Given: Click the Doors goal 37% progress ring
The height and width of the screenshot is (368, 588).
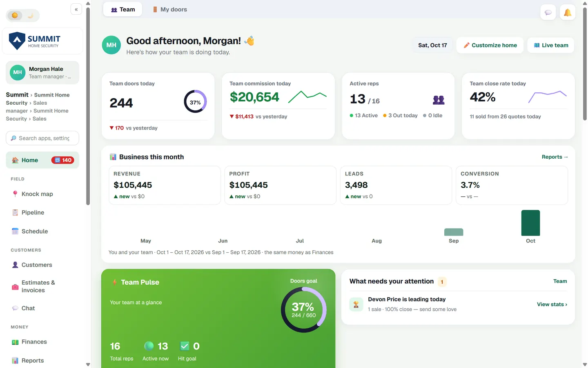Looking at the screenshot, I should (x=303, y=310).
